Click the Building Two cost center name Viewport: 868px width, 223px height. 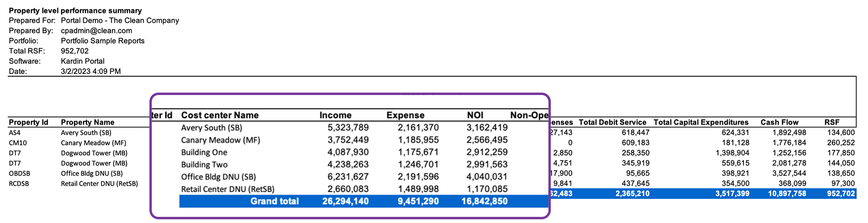(x=204, y=165)
